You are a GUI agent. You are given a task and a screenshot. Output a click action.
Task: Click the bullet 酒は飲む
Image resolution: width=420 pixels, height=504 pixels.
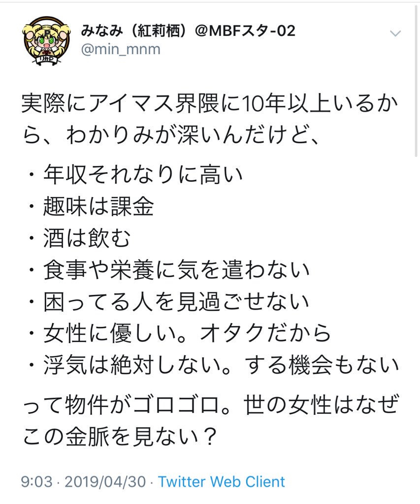pos(87,238)
